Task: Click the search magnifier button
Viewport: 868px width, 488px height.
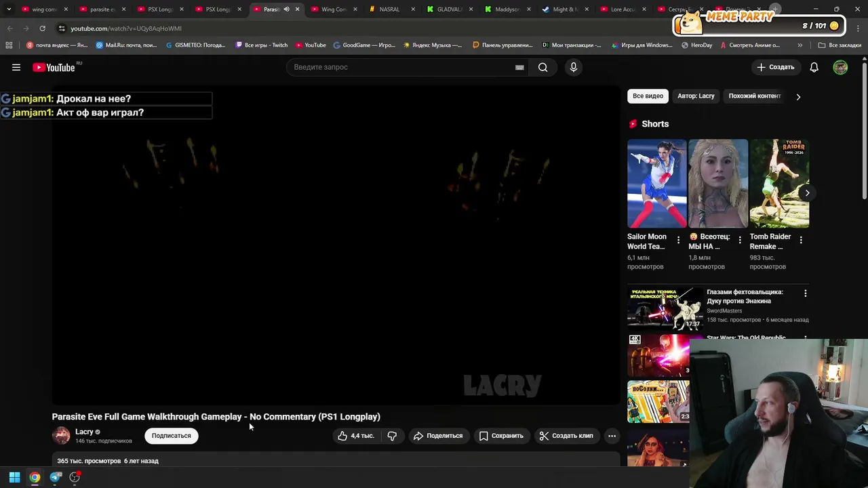Action: [x=542, y=67]
